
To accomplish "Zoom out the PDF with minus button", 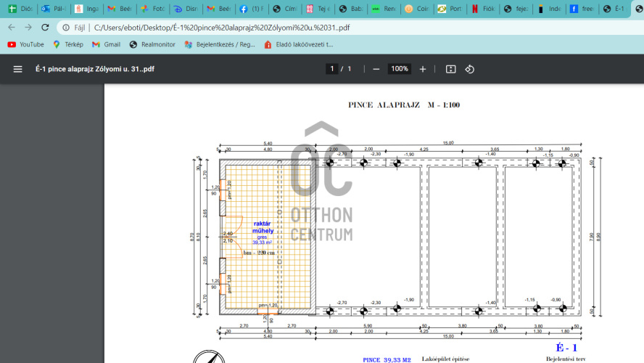I will [x=376, y=69].
